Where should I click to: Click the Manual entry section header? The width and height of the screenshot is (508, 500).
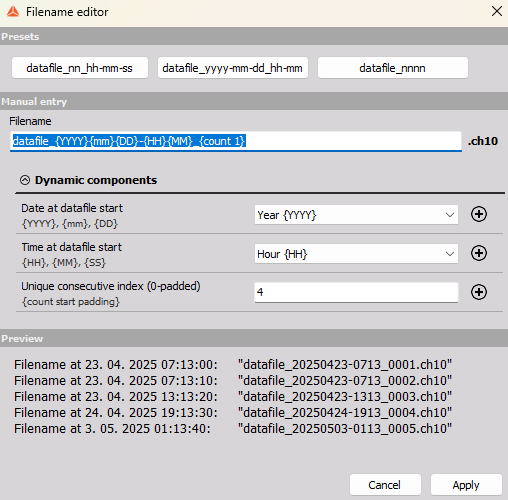254,101
